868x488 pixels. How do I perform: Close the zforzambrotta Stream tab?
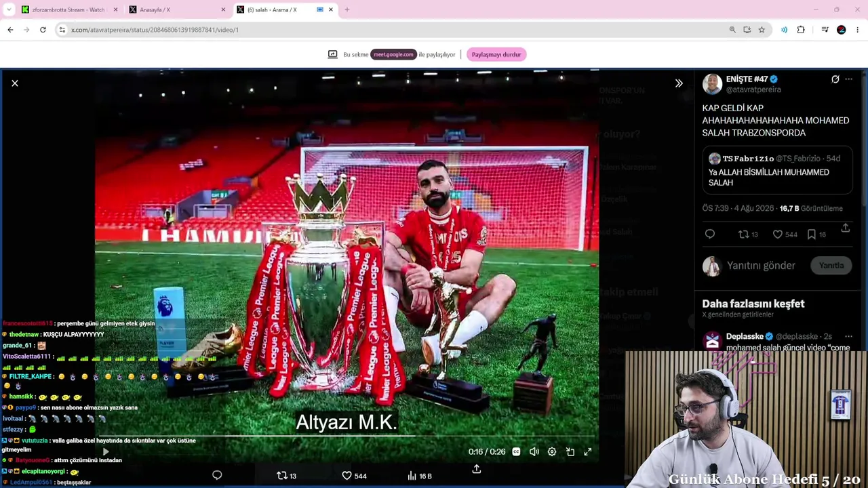(x=115, y=9)
